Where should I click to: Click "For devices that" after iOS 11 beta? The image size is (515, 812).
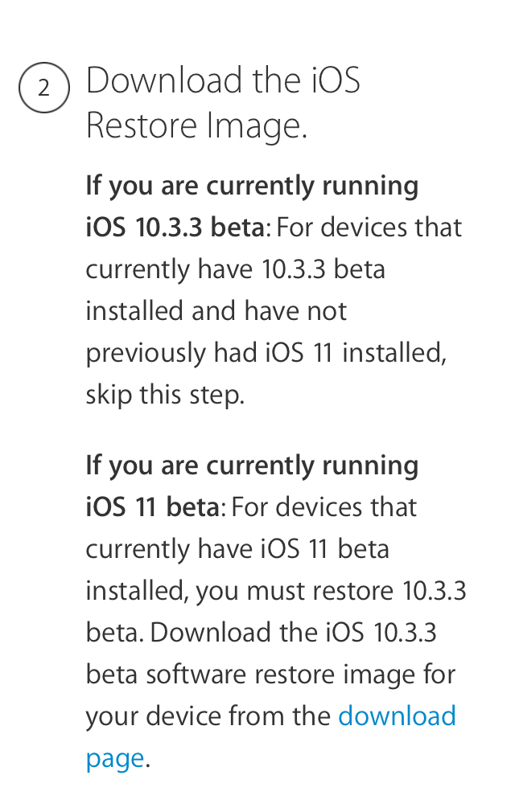click(323, 507)
